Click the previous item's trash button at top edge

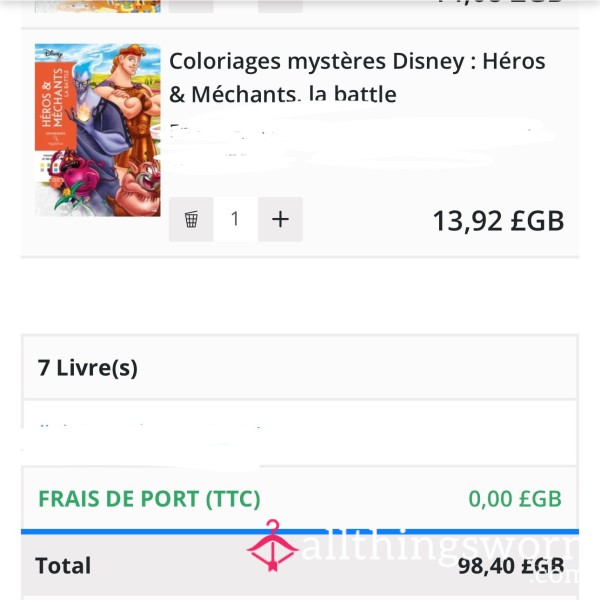[x=191, y=6]
